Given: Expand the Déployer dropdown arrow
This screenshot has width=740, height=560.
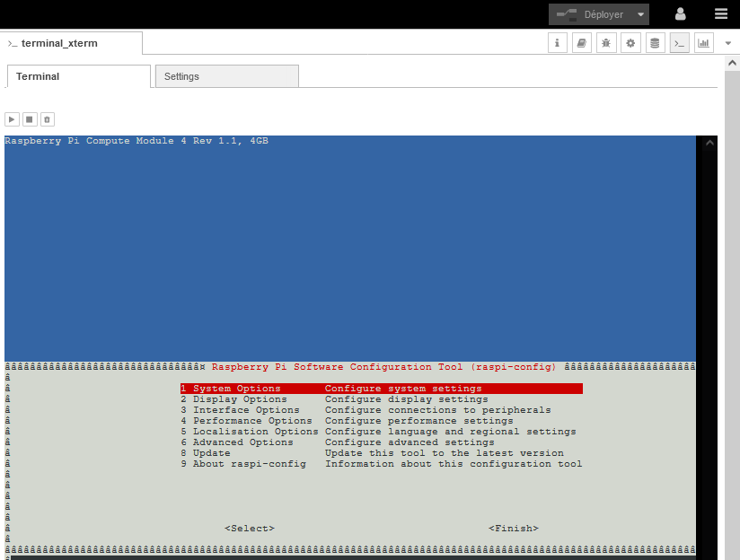Looking at the screenshot, I should pos(640,14).
